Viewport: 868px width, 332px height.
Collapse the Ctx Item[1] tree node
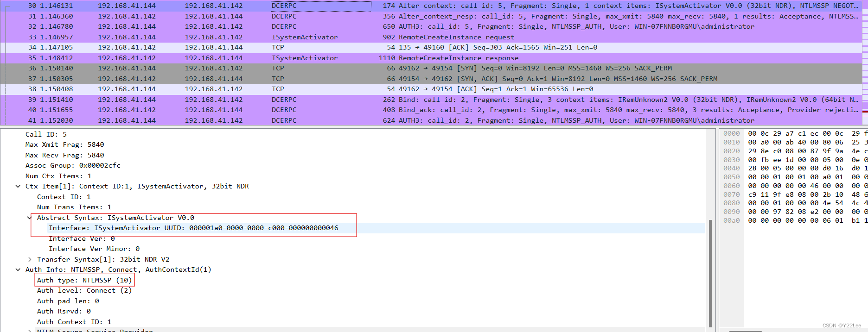[18, 186]
